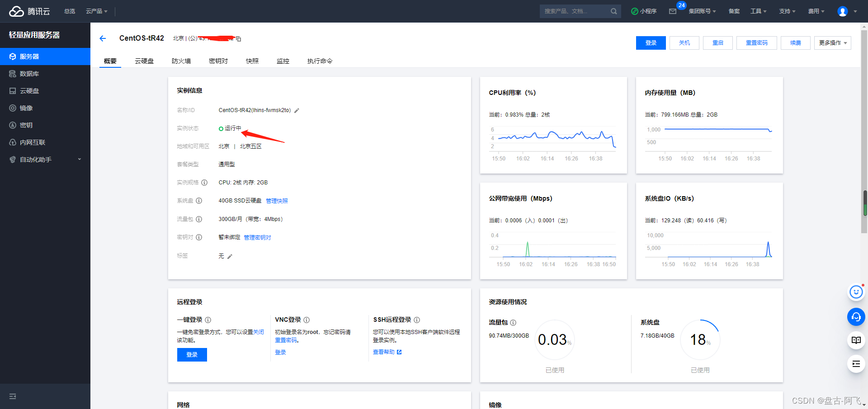Open the user avatar menu
Image resolution: width=868 pixels, height=409 pixels.
pyautogui.click(x=843, y=11)
